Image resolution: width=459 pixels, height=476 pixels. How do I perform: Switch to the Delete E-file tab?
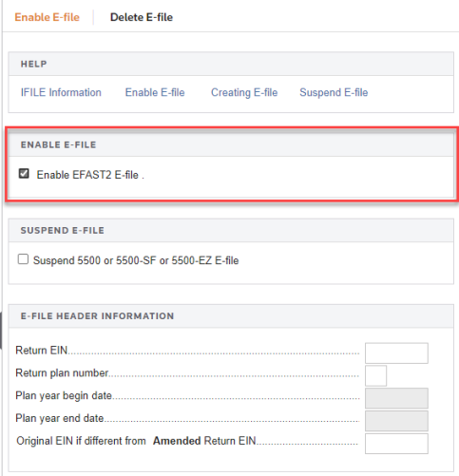tap(142, 17)
